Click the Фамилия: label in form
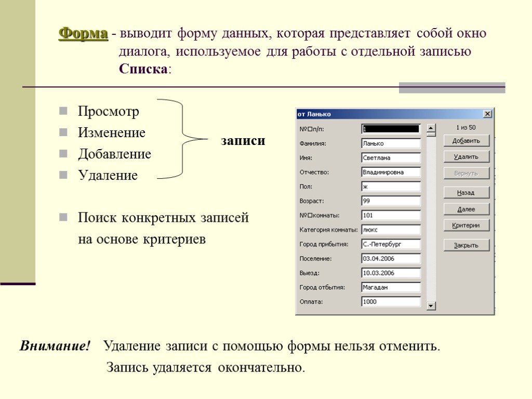 313,143
